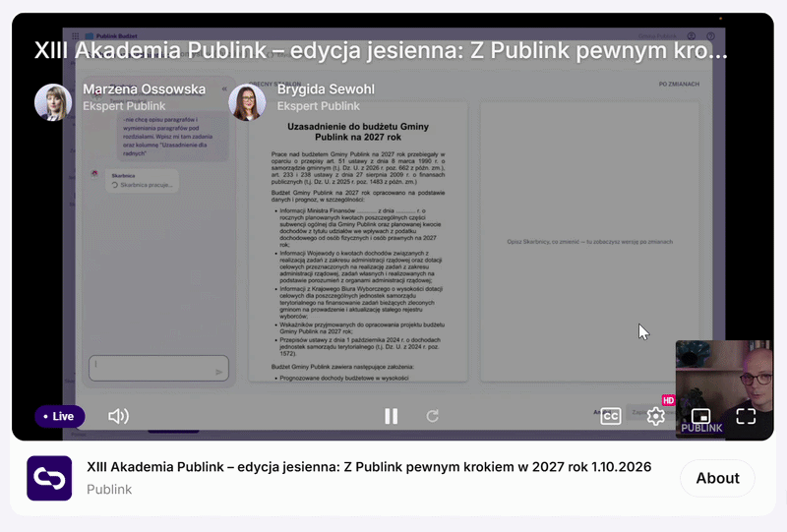Screen dimensions: 787x532
Task: Click the chat send arrow icon
Action: point(218,372)
